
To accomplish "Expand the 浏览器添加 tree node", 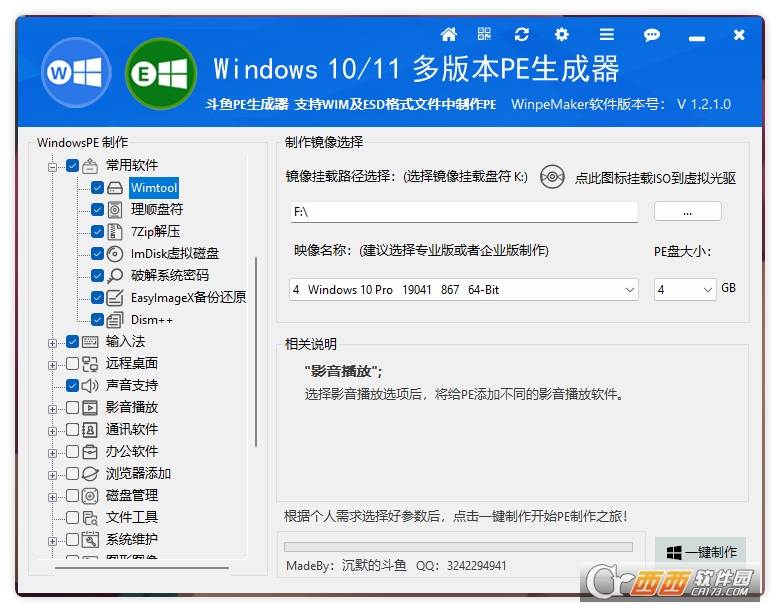I will [52, 475].
